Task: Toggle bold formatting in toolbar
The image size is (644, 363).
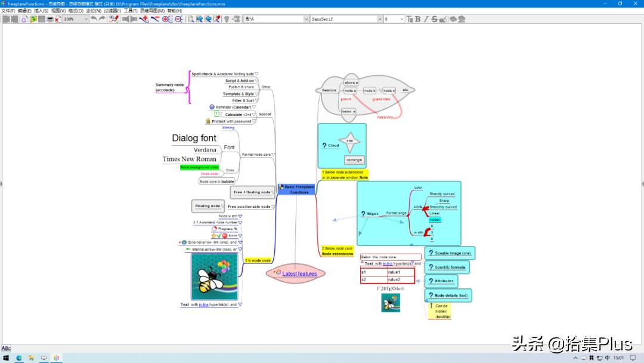Action: pyautogui.click(x=417, y=19)
